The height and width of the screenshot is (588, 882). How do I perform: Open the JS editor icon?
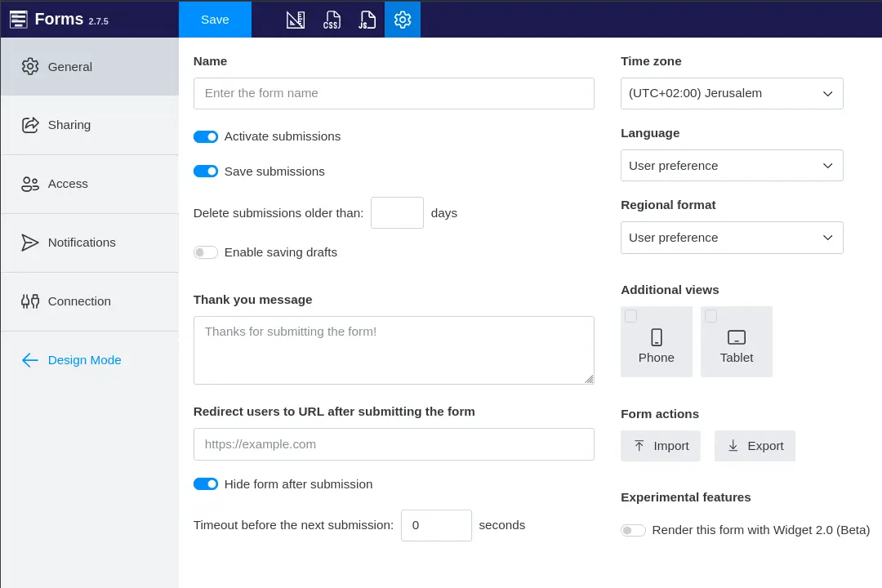coord(367,20)
